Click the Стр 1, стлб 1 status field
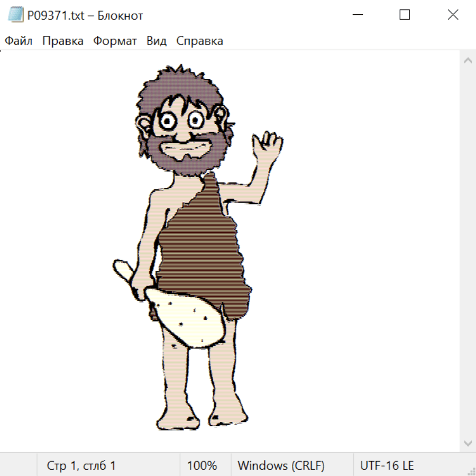The width and height of the screenshot is (476, 476). tap(81, 466)
